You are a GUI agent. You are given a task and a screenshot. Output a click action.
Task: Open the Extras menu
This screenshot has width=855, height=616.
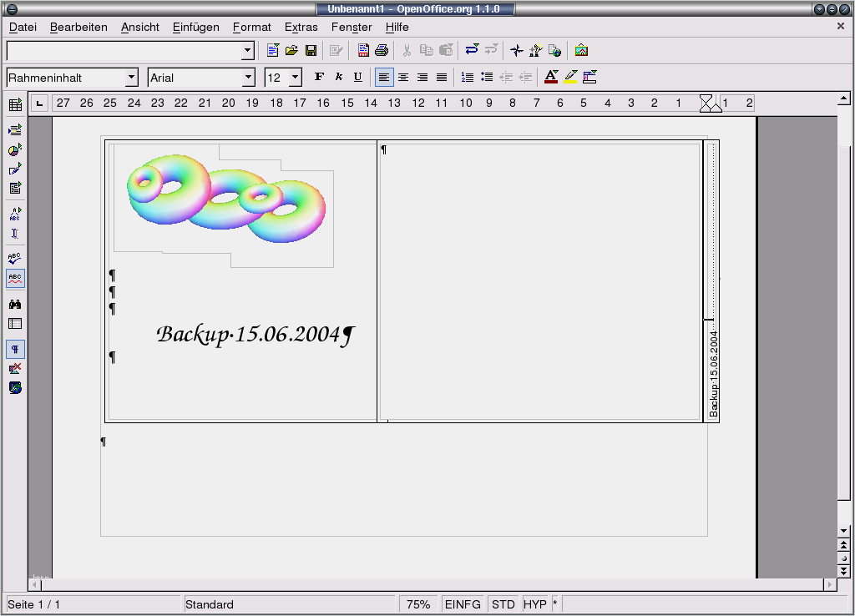click(x=301, y=27)
